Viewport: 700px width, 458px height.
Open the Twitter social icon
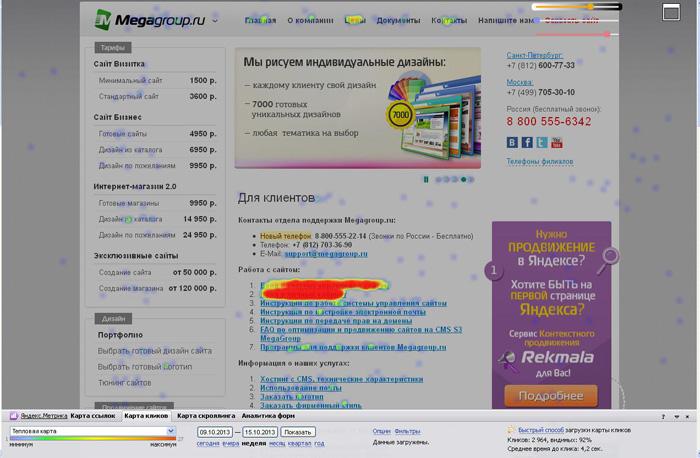point(542,142)
